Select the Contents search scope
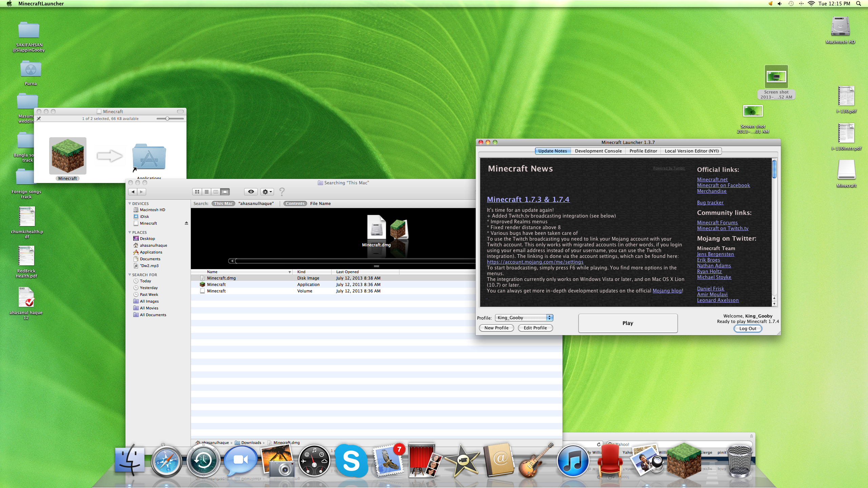This screenshot has width=868, height=488. [295, 204]
